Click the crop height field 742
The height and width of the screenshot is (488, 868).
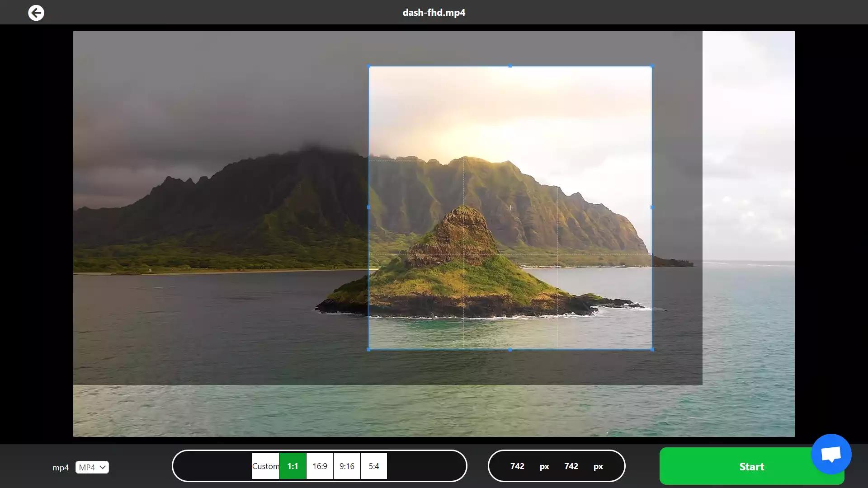571,466
